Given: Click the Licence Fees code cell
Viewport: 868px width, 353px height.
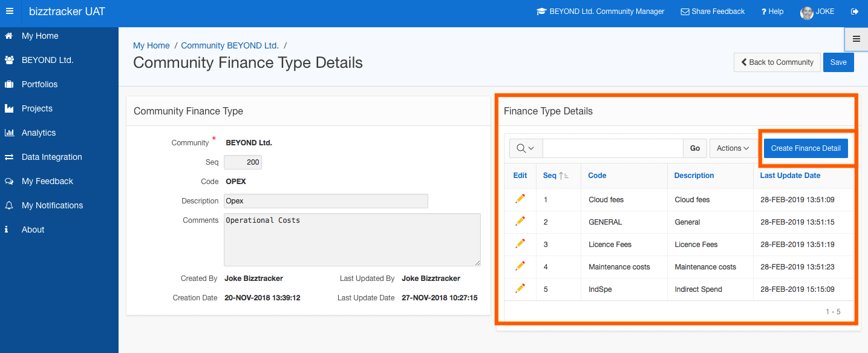Looking at the screenshot, I should [610, 245].
